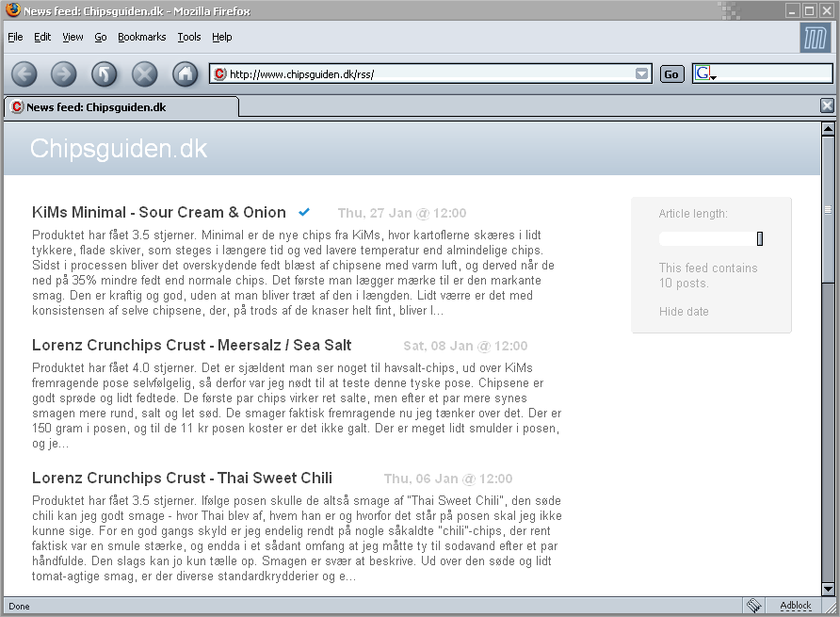
Task: Go forward with the Forward arrow button
Action: [64, 74]
